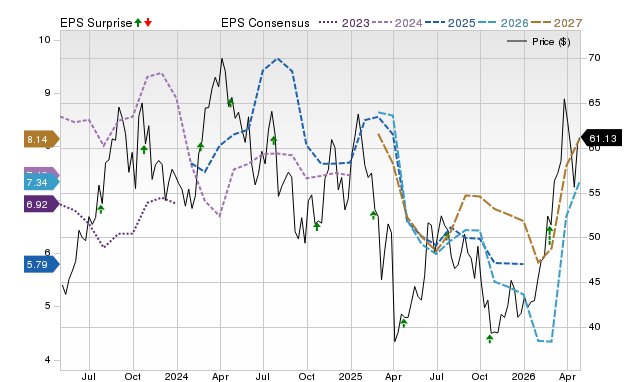Click the 2025 label on the time axis
640x382 pixels.
point(350,376)
